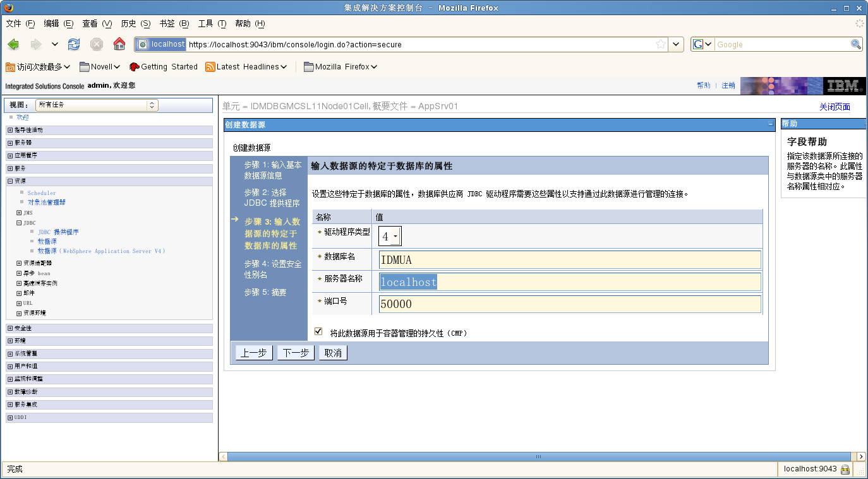Expand the 用户和组 navigation section
Viewport: 868px width, 479px height.
(10, 366)
